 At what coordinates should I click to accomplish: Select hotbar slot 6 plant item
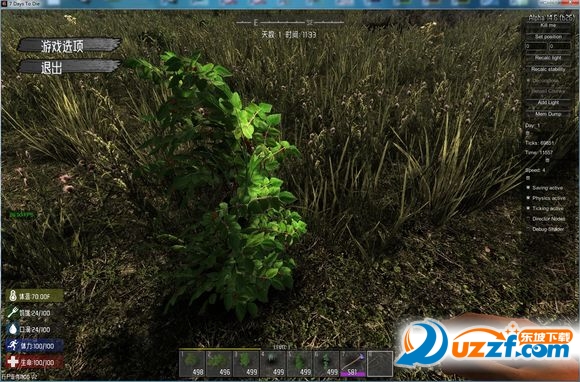(326, 364)
